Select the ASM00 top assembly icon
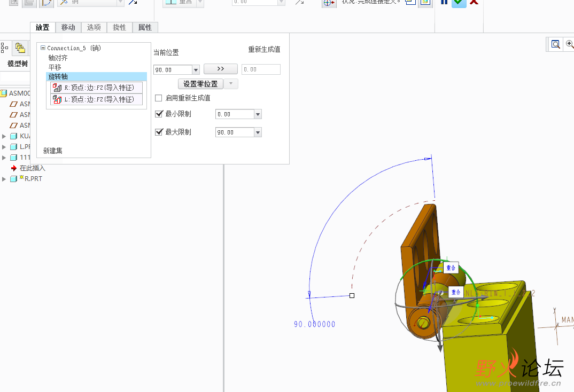 click(x=4, y=93)
